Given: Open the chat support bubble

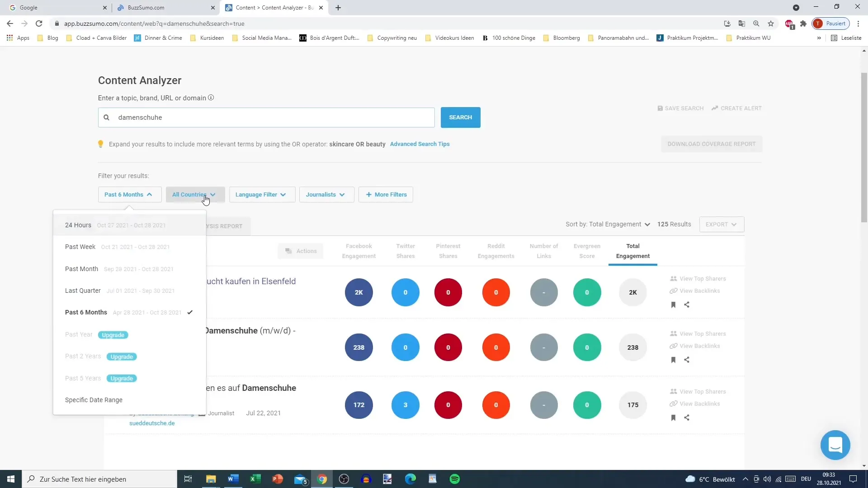Looking at the screenshot, I should click(x=835, y=445).
